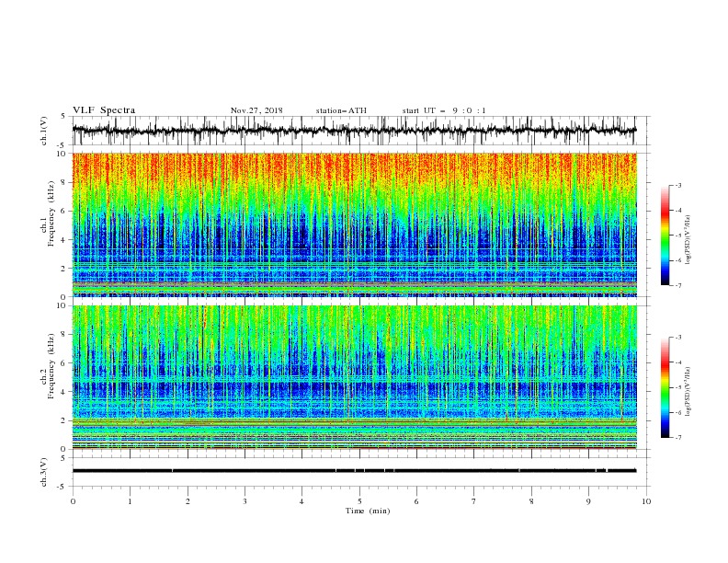Click time axis tick label "8"
Viewport: 728px width, 563px height.
click(x=531, y=501)
